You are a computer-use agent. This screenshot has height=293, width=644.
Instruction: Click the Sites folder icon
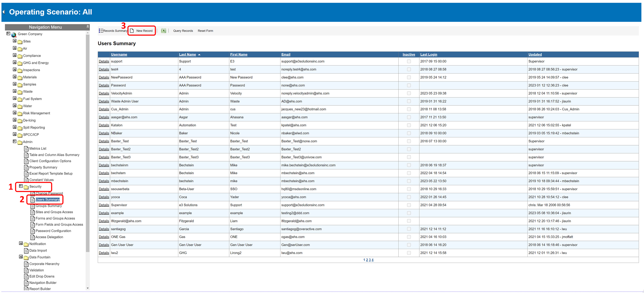click(x=20, y=42)
